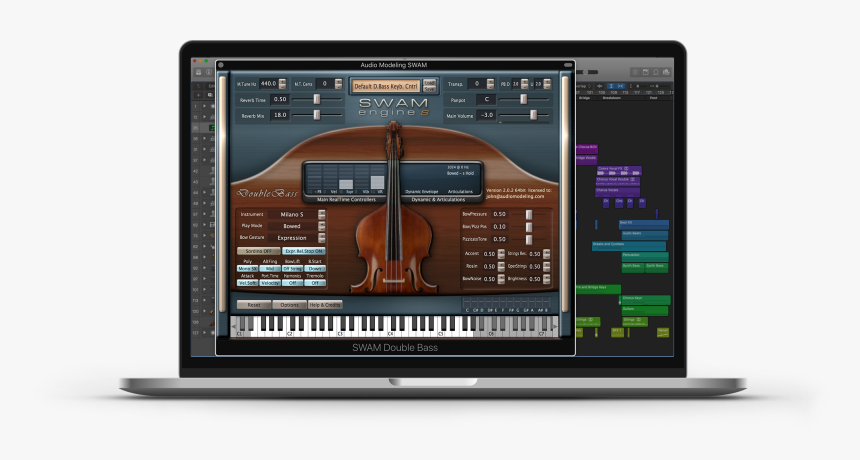Click the preset name display Default D.Bass Keyb. Cntrl
Image resolution: width=860 pixels, height=460 pixels.
[386, 86]
